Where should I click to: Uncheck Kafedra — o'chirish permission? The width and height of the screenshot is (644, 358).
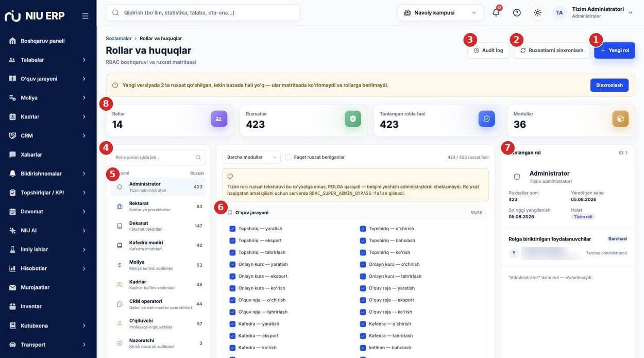coord(363,324)
